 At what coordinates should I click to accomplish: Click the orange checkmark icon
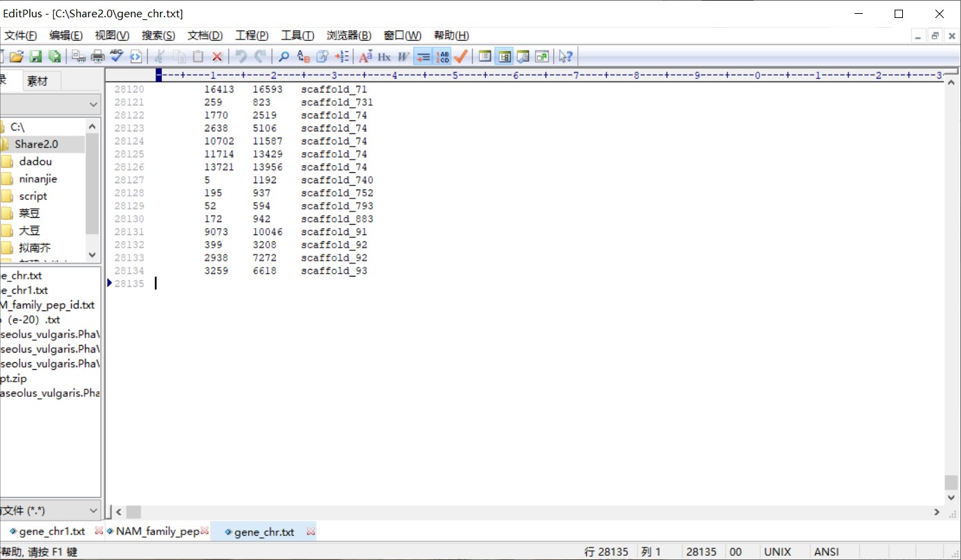click(461, 57)
